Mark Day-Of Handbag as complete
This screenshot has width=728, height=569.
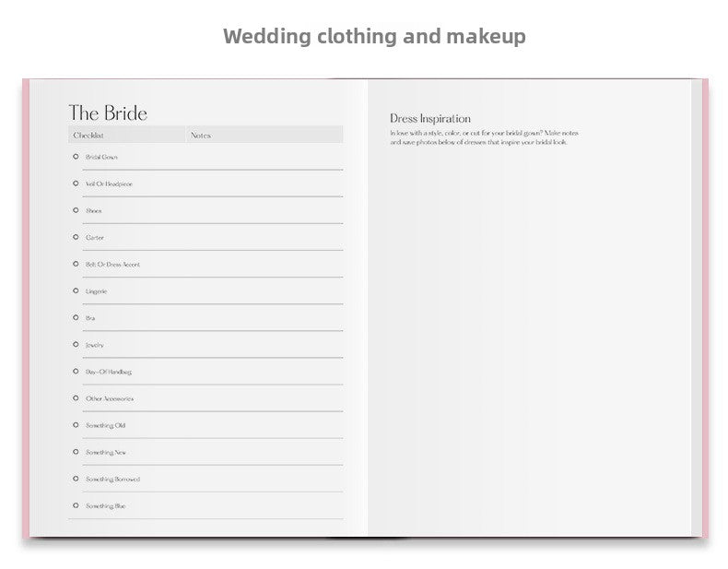[76, 371]
